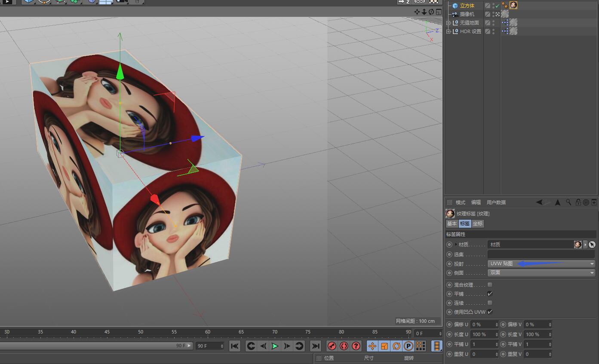
Task: Toggle the attributes lock icon
Action: coord(578,202)
